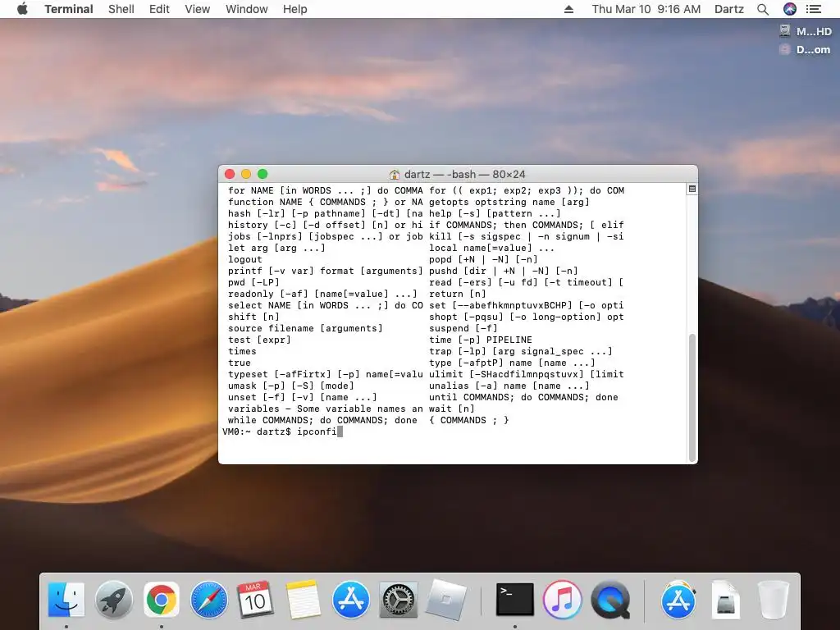Open QuickTime Player in Dock

pyautogui.click(x=609, y=600)
